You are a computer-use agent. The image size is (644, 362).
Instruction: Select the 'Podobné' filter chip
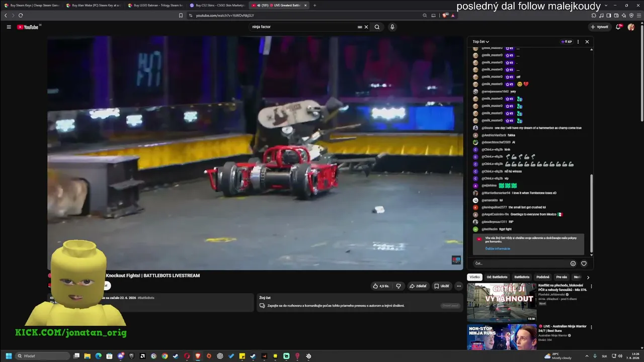(x=543, y=277)
